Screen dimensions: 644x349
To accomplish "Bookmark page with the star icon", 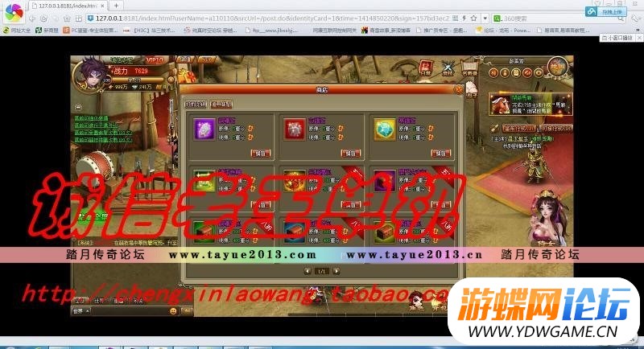I will (x=473, y=18).
